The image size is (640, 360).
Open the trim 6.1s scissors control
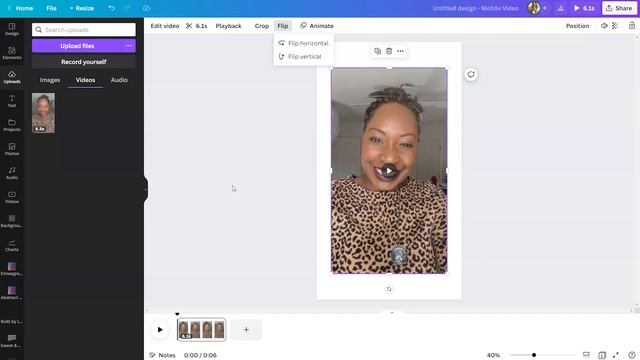click(197, 26)
